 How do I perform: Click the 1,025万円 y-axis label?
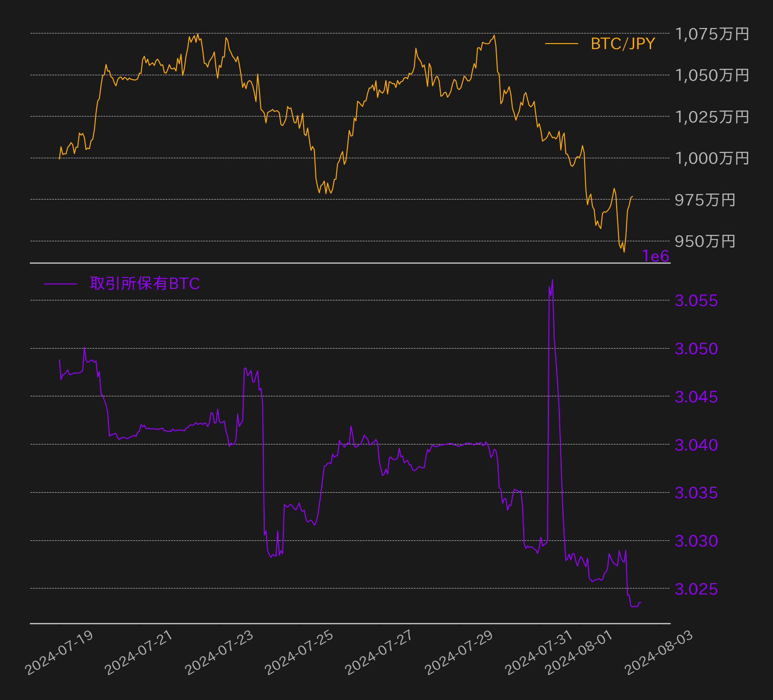point(712,117)
